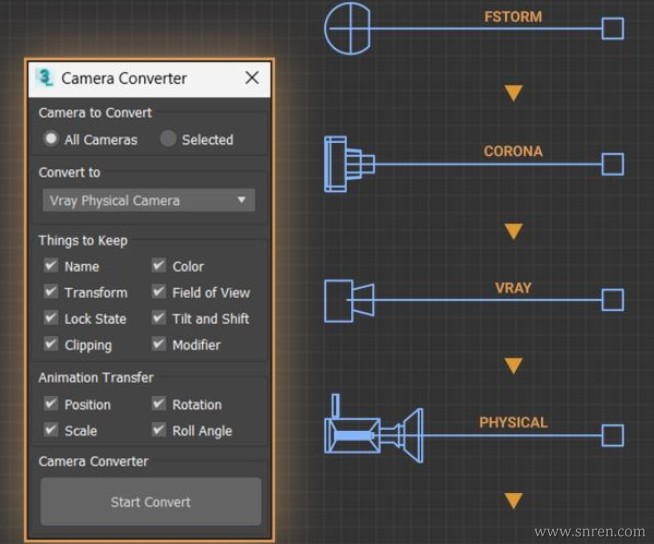Click the Convert to group label
Screen dimensions: 654x544
69,172
